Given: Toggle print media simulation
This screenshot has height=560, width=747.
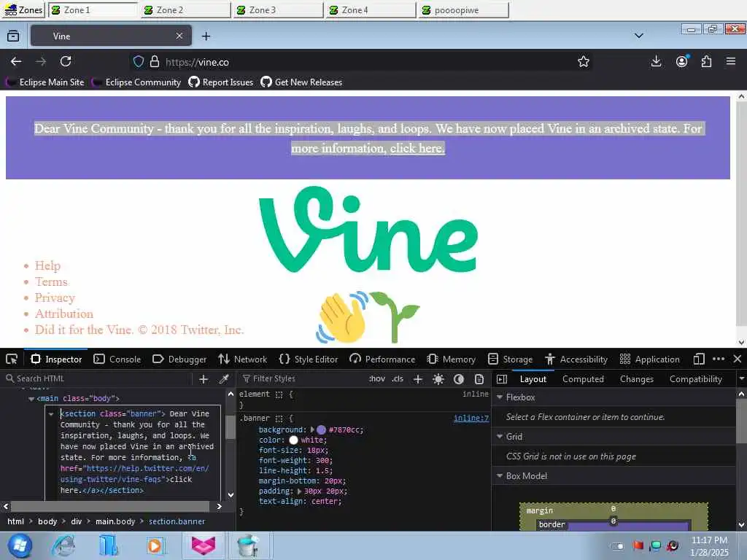Looking at the screenshot, I should (x=479, y=379).
